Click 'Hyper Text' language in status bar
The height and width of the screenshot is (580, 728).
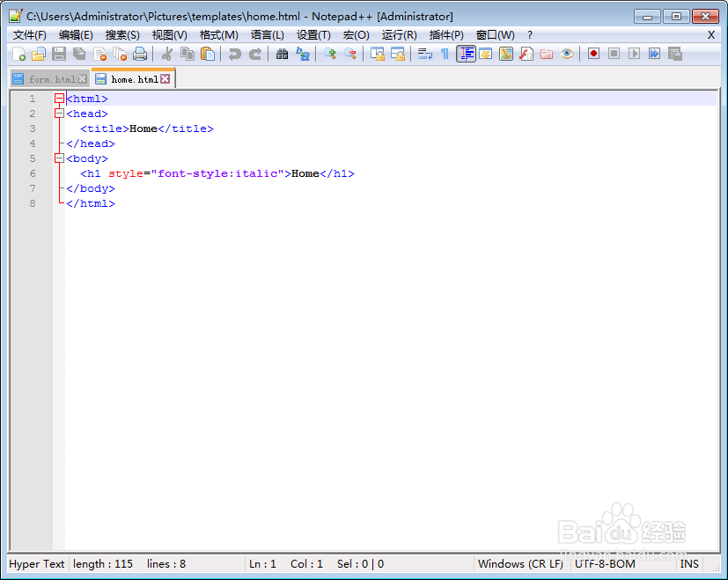pyautogui.click(x=37, y=564)
